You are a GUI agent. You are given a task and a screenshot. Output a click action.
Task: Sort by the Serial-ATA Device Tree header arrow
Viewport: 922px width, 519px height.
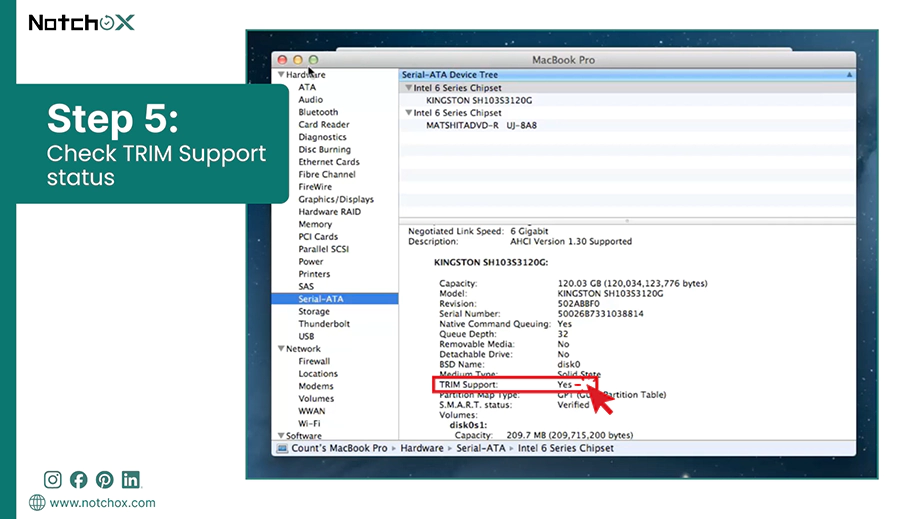(849, 75)
